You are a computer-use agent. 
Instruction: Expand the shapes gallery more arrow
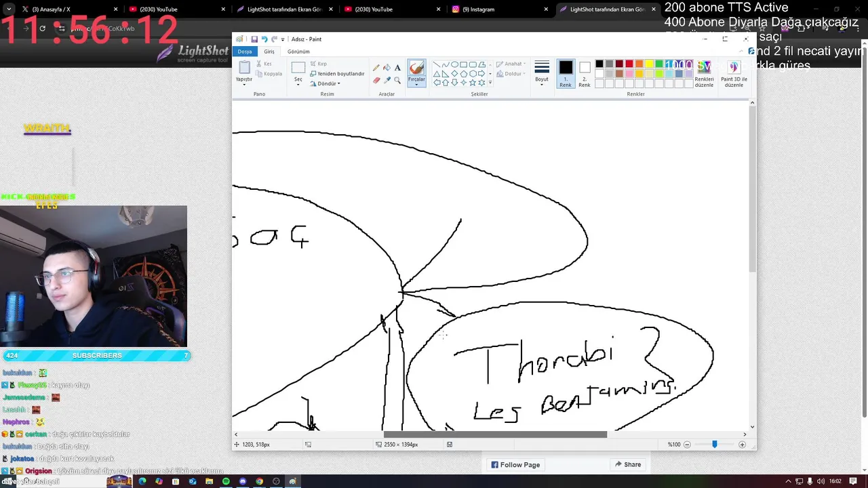point(490,83)
